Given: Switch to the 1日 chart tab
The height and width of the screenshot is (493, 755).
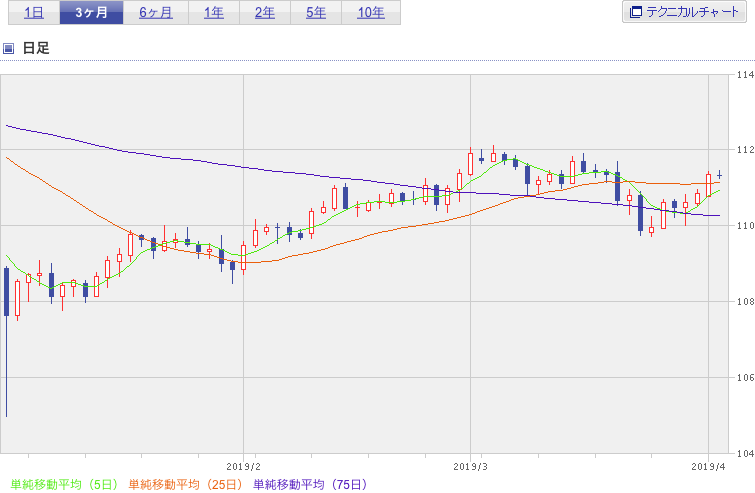Looking at the screenshot, I should [34, 13].
